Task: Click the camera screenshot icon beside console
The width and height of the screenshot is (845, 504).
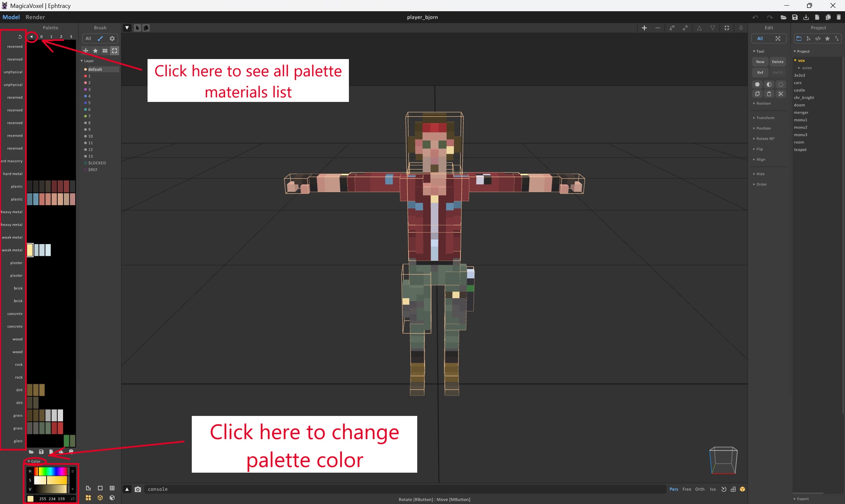Action: pyautogui.click(x=138, y=489)
